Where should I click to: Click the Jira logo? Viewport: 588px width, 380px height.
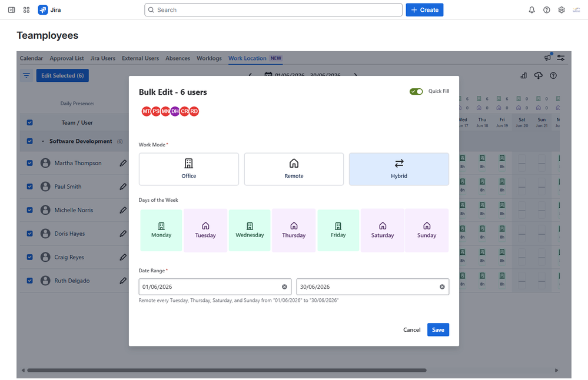49,10
